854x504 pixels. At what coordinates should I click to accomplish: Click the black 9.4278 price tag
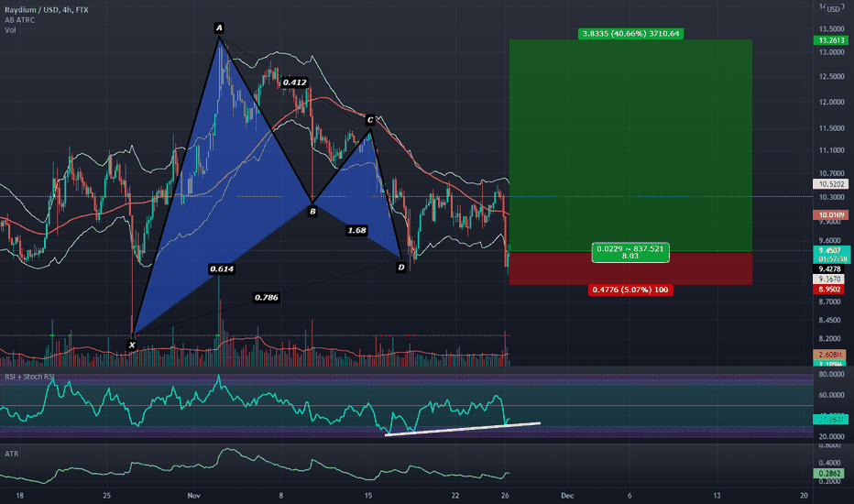pyautogui.click(x=831, y=269)
